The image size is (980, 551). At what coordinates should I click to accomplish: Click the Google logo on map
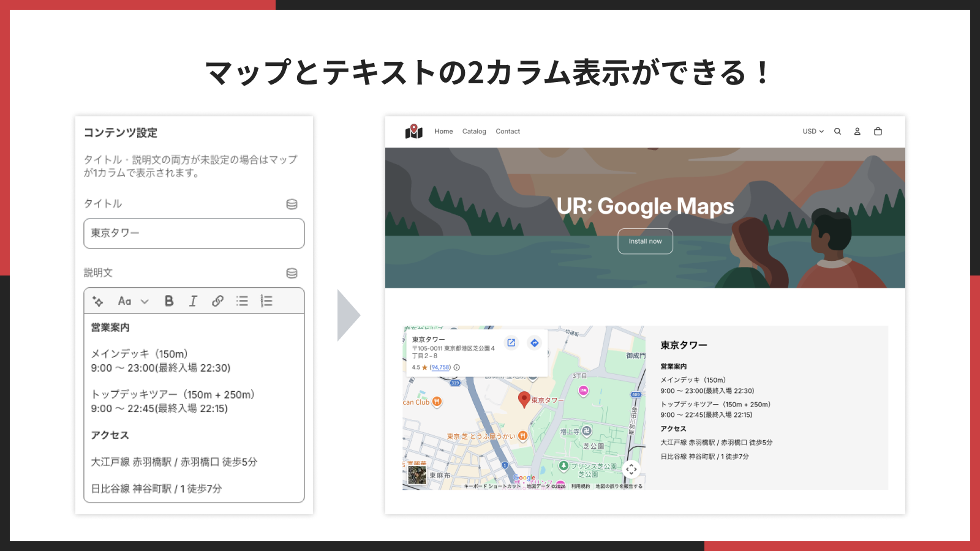(524, 478)
